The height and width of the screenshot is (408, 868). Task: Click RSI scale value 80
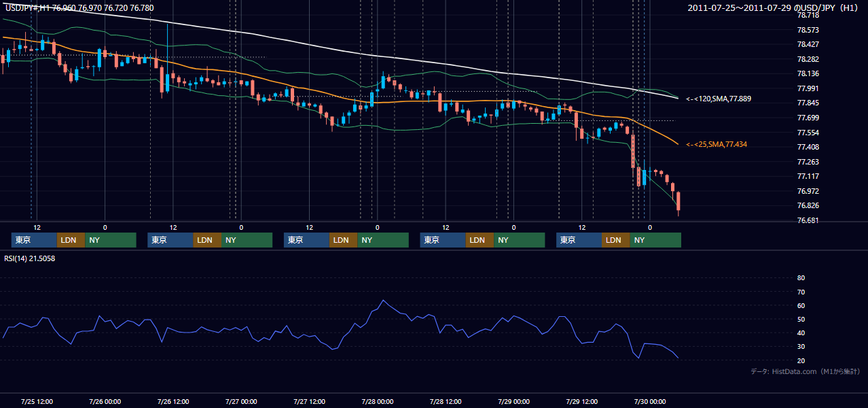coord(801,278)
